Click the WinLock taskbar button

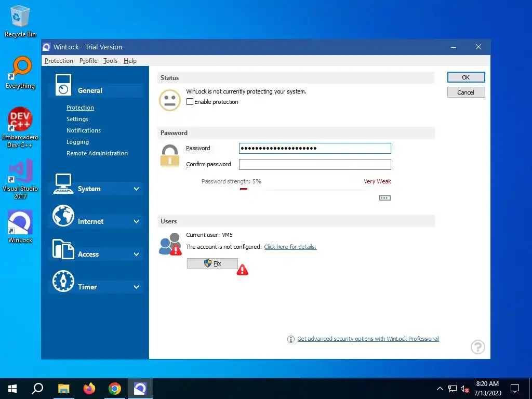tap(140, 389)
